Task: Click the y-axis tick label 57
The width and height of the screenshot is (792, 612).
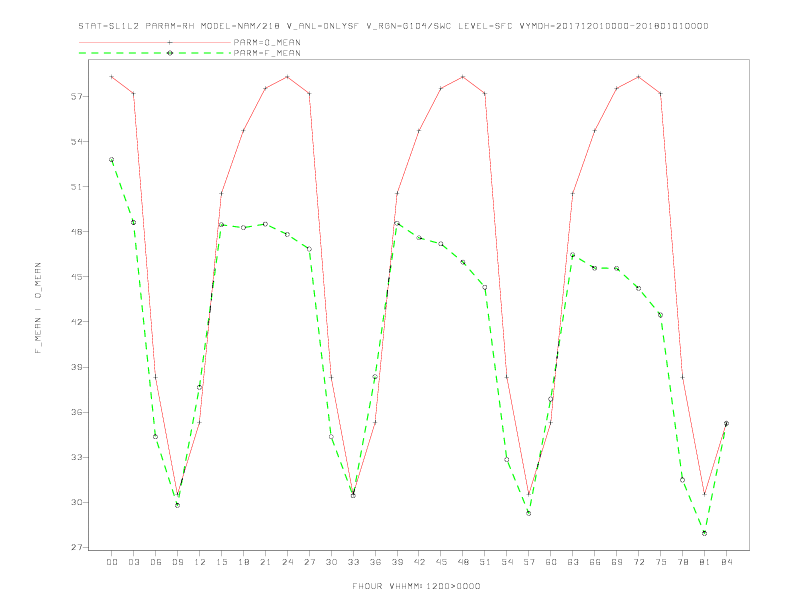Action: click(77, 96)
